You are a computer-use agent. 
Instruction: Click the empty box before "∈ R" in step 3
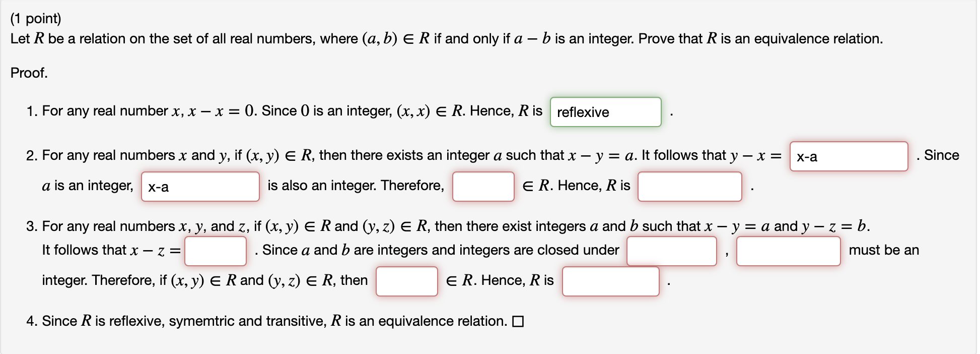click(x=406, y=281)
